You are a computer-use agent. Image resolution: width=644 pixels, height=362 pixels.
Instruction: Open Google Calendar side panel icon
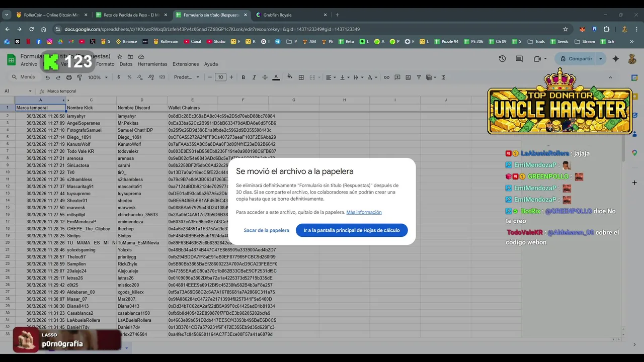click(x=634, y=78)
